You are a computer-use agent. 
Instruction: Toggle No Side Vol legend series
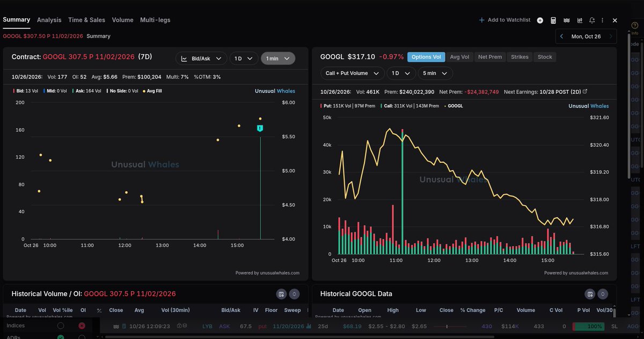(x=123, y=91)
